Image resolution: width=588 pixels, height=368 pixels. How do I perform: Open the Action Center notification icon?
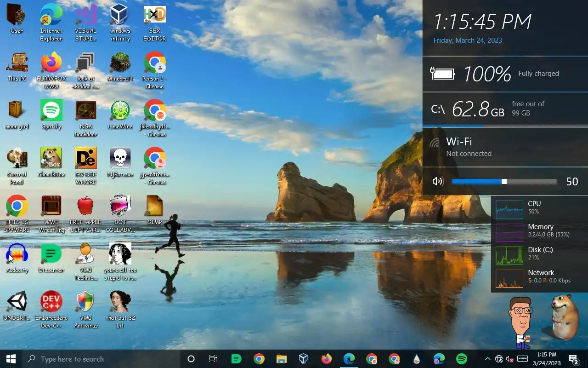pos(574,359)
